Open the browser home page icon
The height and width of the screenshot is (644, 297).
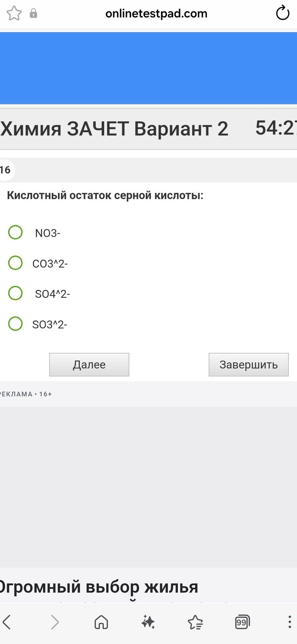tap(101, 622)
